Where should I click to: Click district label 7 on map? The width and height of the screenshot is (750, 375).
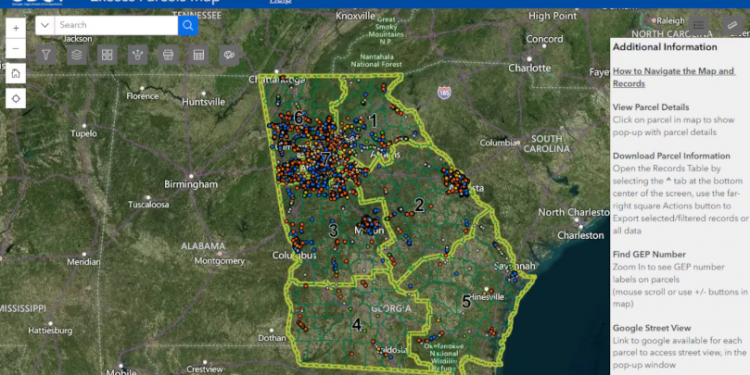point(326,159)
